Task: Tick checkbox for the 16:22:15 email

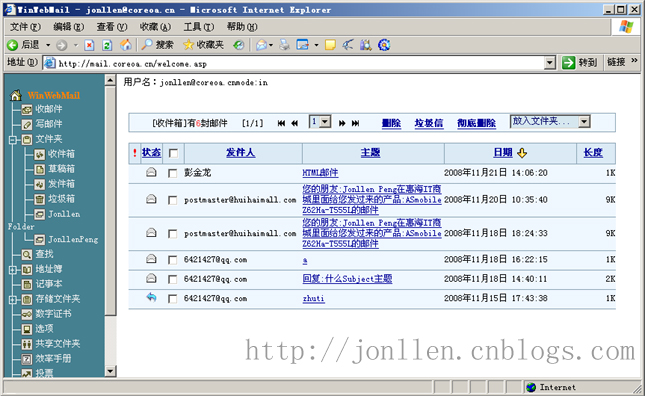Action: [173, 260]
